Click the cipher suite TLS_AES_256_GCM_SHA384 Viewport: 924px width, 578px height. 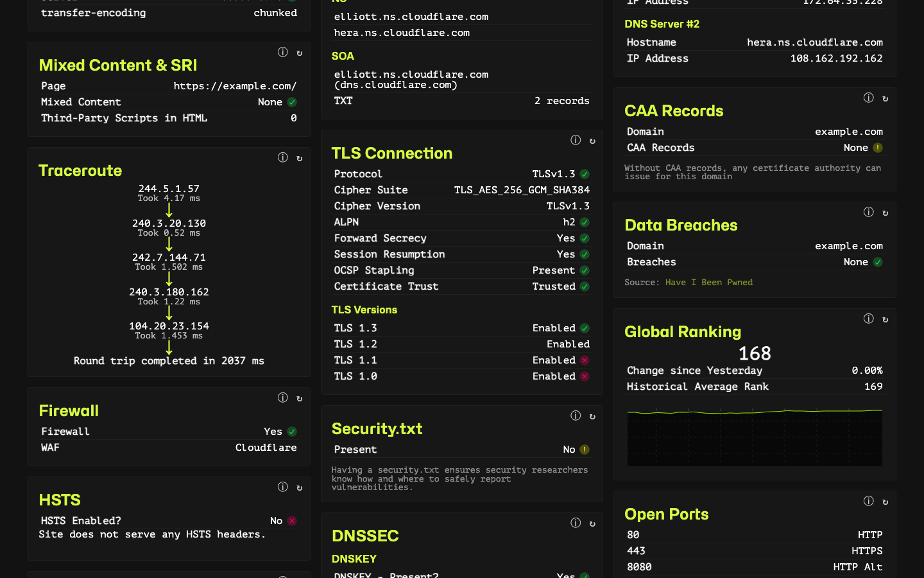coord(522,190)
